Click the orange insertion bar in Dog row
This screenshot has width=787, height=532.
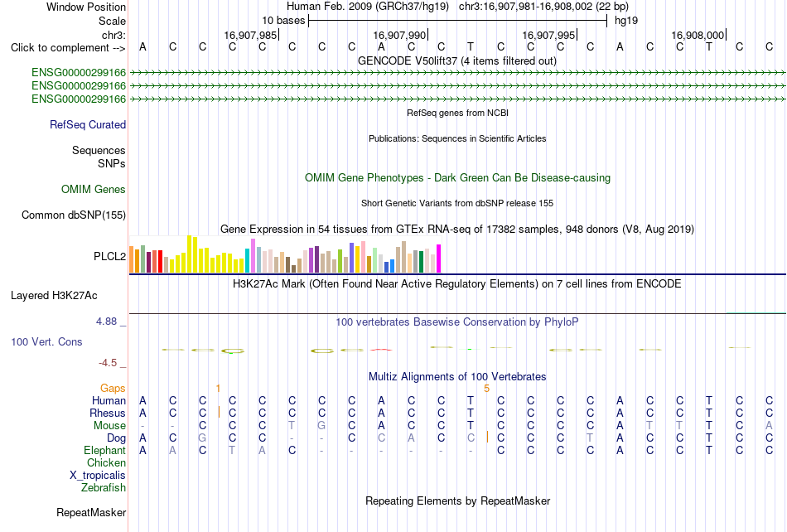click(487, 437)
